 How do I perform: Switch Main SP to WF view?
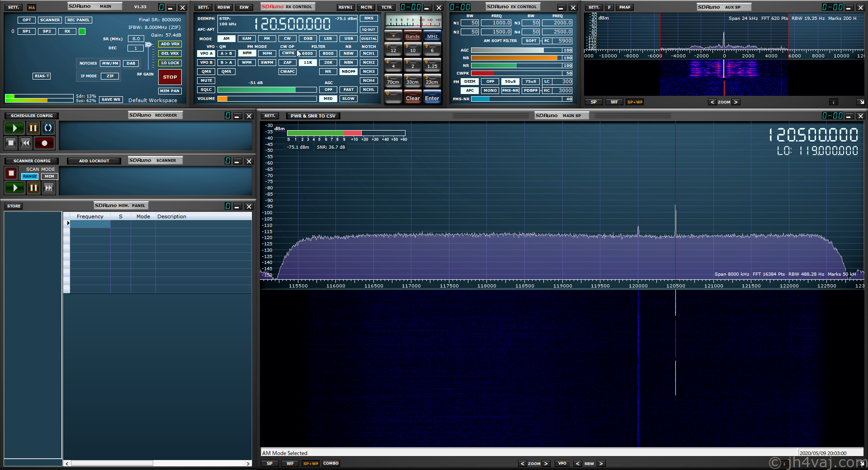point(290,464)
